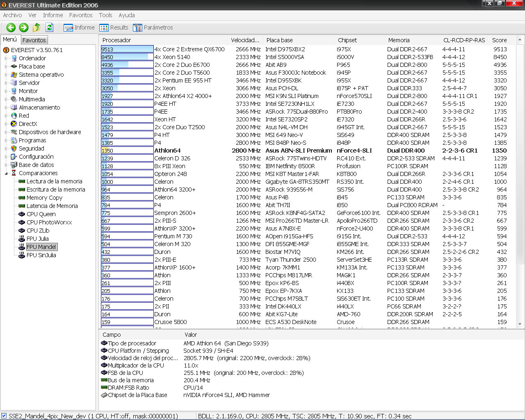Click the Base de datos icon

(14, 165)
